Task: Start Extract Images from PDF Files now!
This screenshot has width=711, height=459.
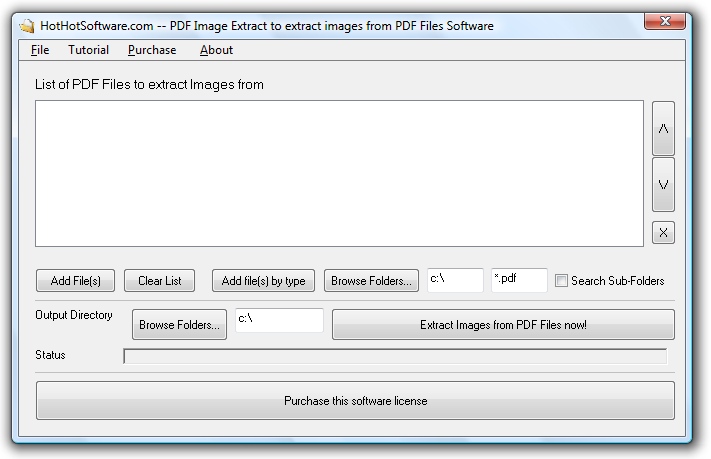Action: (503, 325)
